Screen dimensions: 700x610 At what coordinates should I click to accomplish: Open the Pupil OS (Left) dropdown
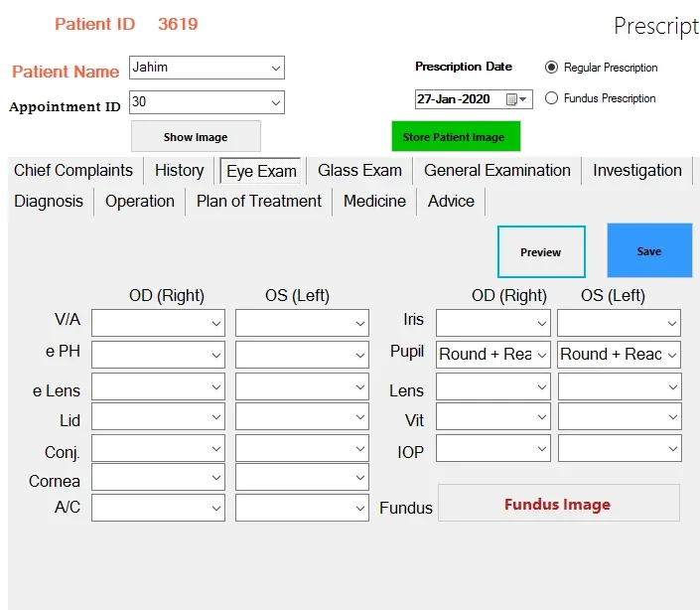click(620, 355)
